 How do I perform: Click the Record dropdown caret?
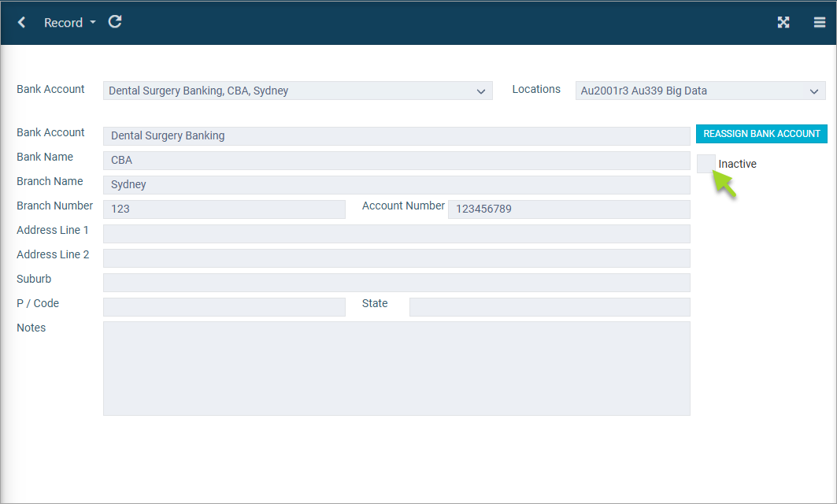click(x=93, y=23)
